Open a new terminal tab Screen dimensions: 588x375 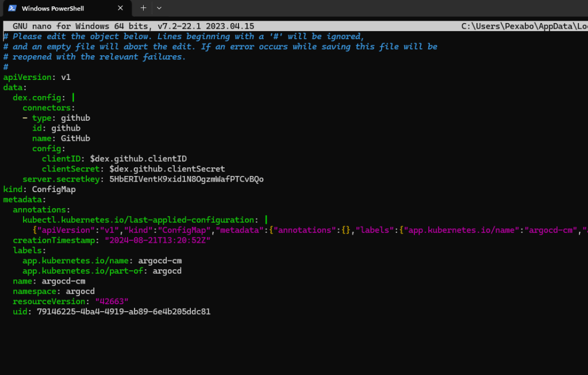click(x=143, y=8)
